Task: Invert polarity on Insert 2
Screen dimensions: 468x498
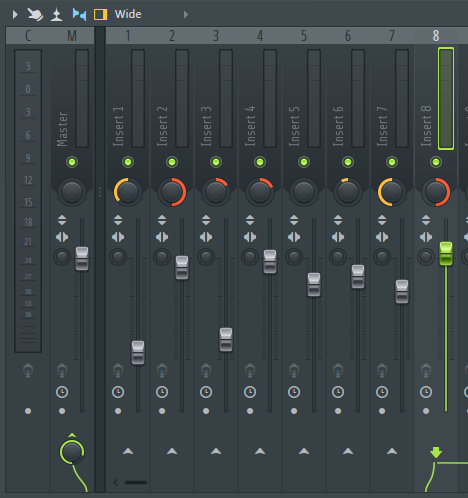Action: point(162,220)
